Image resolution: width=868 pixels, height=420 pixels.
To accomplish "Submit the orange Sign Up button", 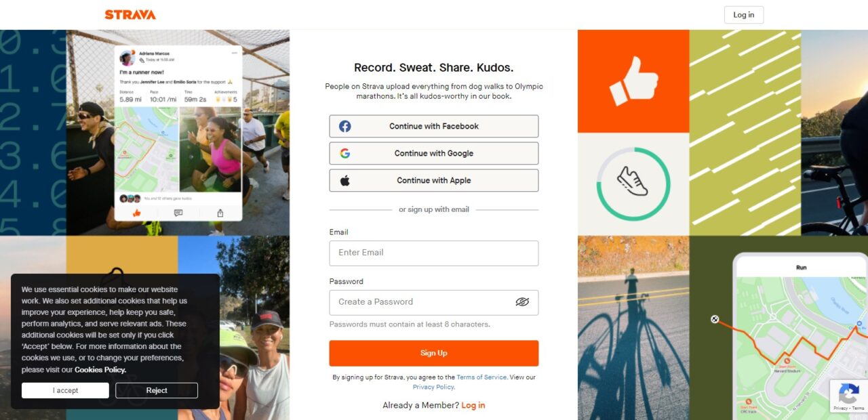I will [434, 353].
